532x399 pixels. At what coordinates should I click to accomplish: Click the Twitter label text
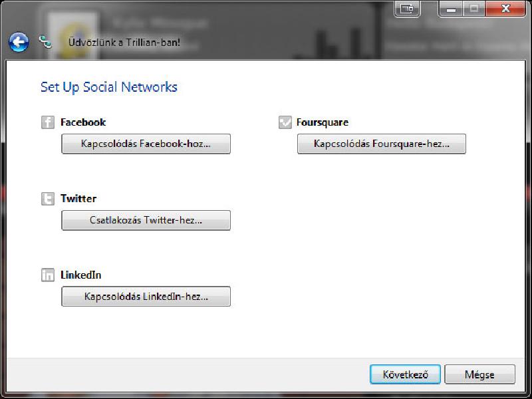click(78, 198)
